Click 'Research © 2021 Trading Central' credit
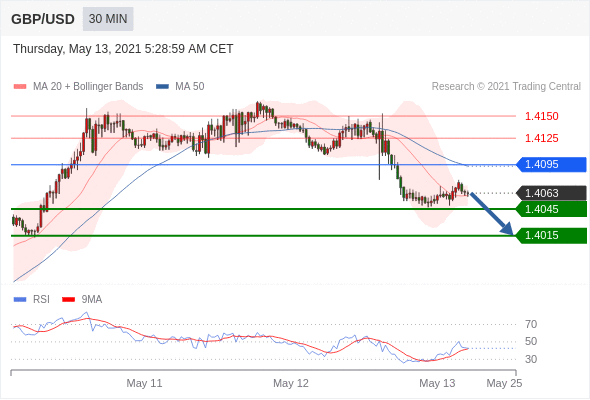Image resolution: width=590 pixels, height=400 pixels. tap(506, 87)
